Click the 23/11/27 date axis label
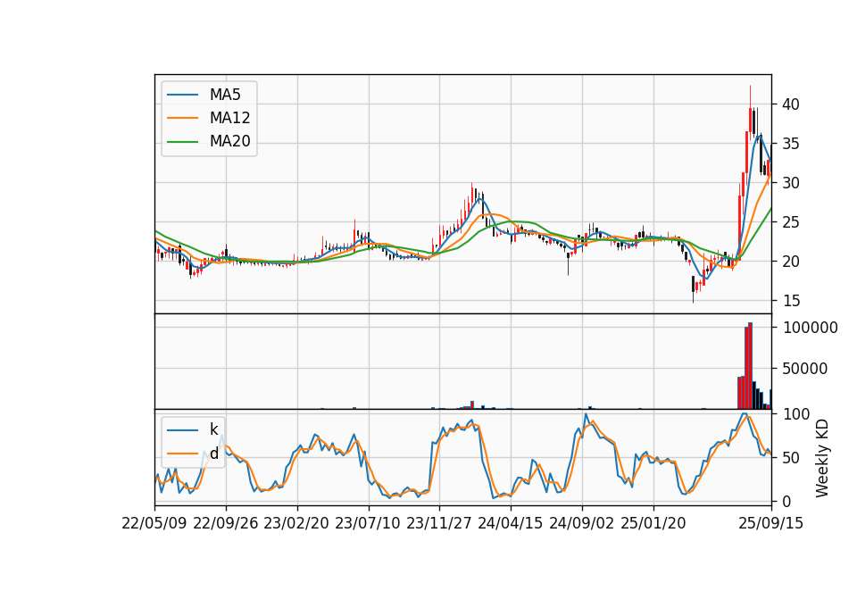 pos(439,523)
